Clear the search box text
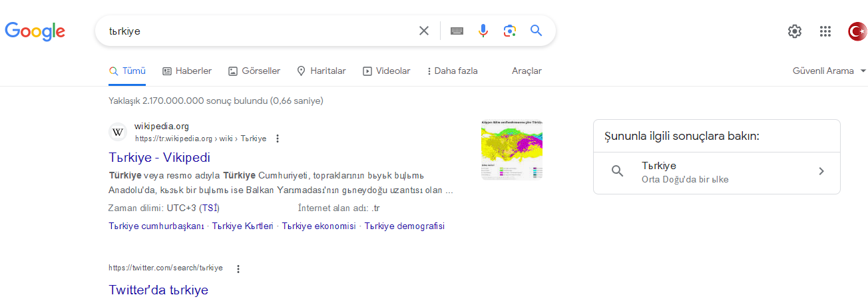868x301 pixels. click(424, 31)
